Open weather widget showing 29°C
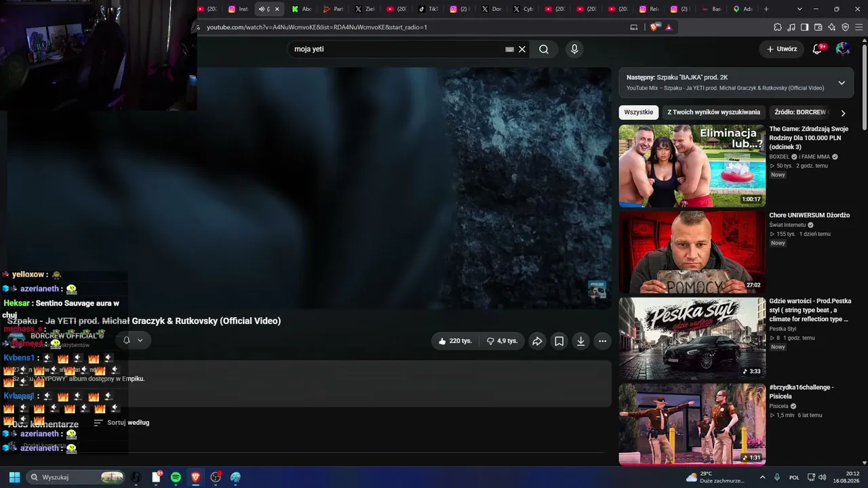The height and width of the screenshot is (488, 868). pyautogui.click(x=715, y=477)
